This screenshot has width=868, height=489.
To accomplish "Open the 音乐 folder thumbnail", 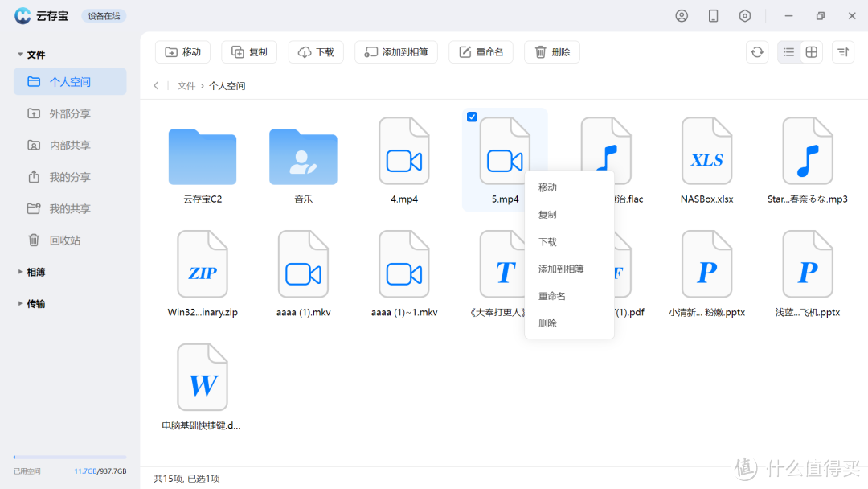I will click(303, 158).
